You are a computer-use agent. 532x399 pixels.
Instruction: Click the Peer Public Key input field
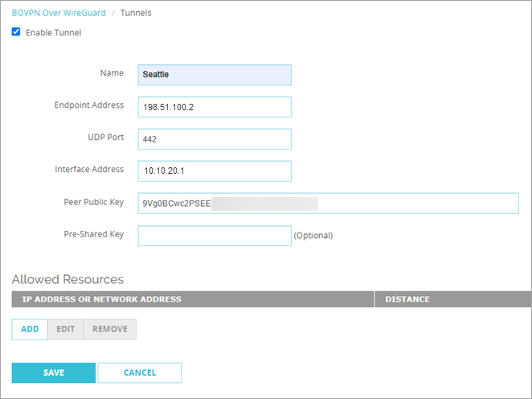tap(328, 204)
